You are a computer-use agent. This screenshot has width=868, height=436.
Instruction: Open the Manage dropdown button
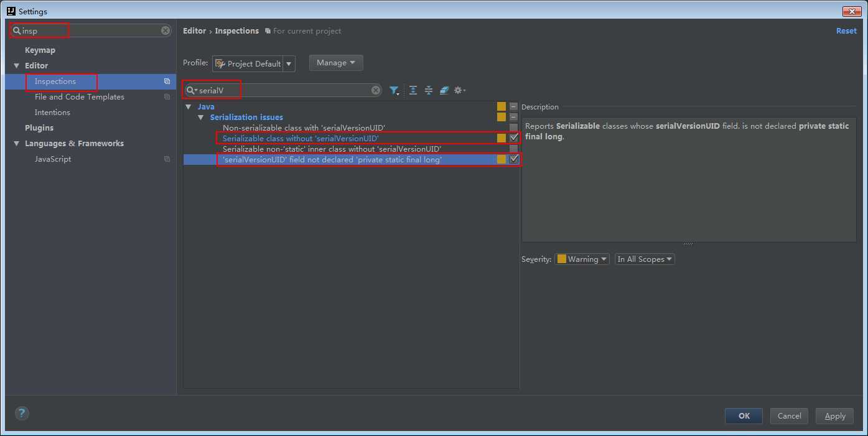(336, 63)
